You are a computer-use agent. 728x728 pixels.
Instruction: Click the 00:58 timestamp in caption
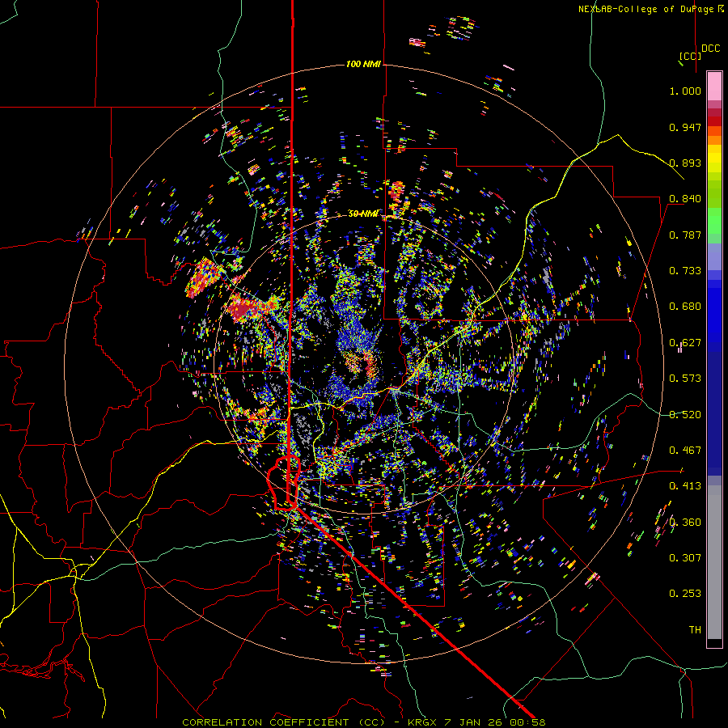point(530,722)
